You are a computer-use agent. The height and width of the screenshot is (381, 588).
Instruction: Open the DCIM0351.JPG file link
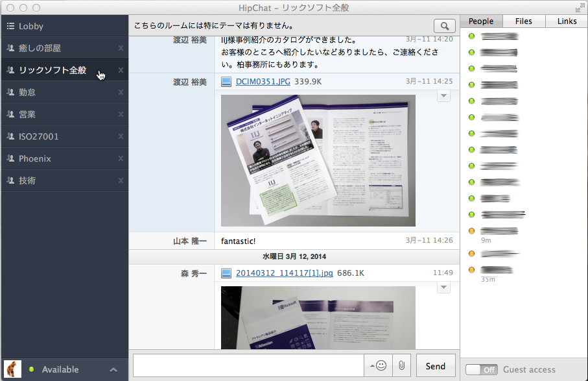point(263,81)
